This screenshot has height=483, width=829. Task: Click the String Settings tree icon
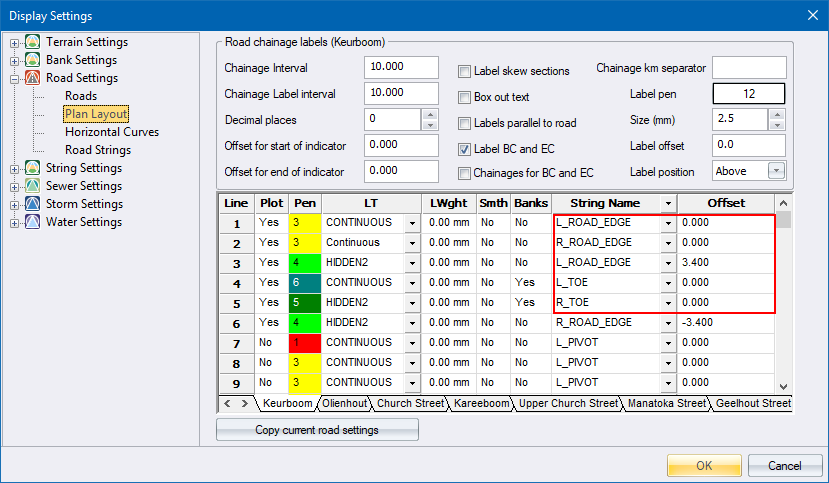coord(33,168)
